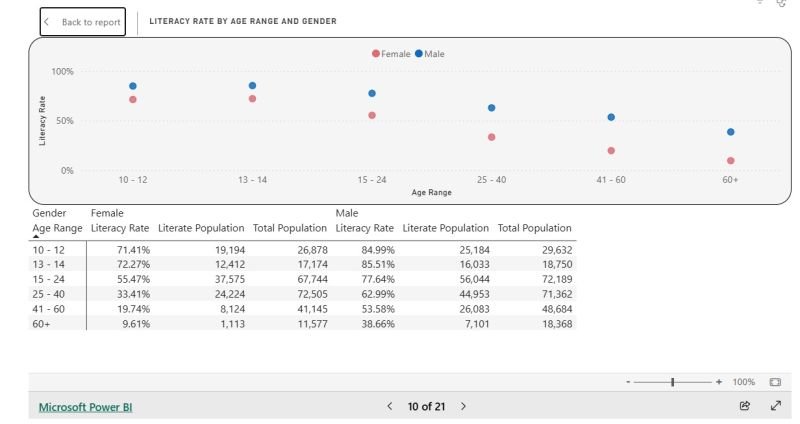Sort table by the Age Range header

pos(57,228)
